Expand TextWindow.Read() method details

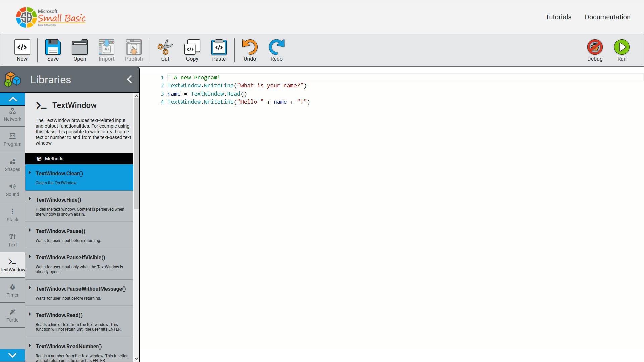[30, 315]
